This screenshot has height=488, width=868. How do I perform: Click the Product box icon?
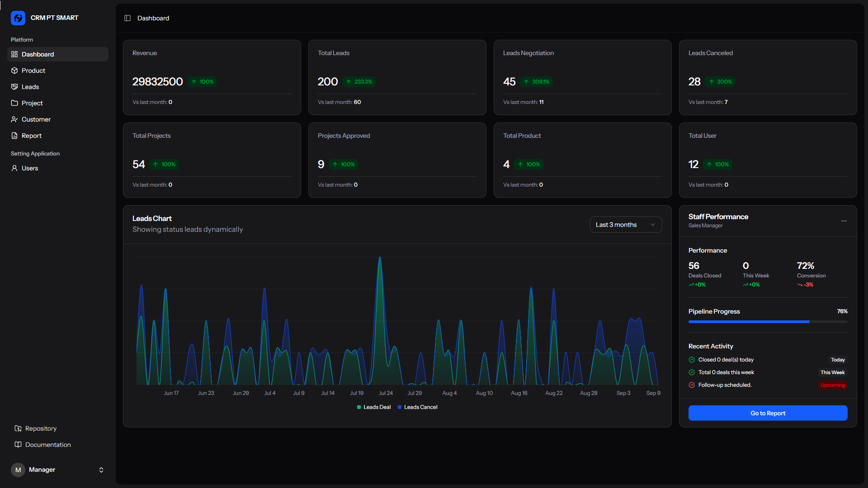click(14, 70)
